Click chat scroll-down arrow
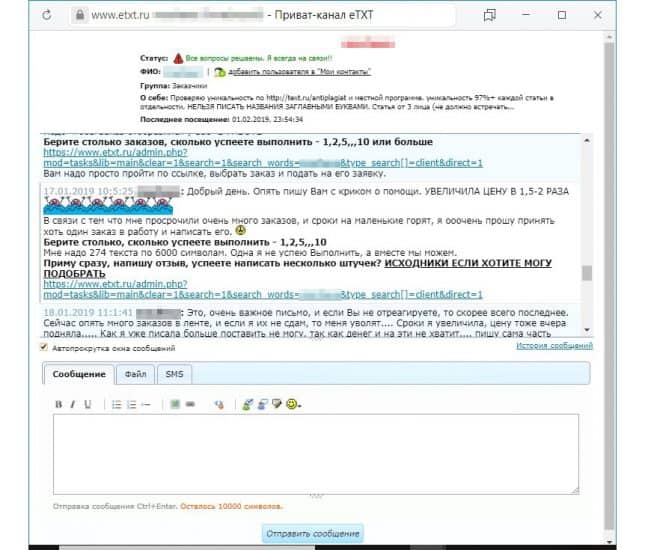The height and width of the screenshot is (550, 645). [587, 330]
